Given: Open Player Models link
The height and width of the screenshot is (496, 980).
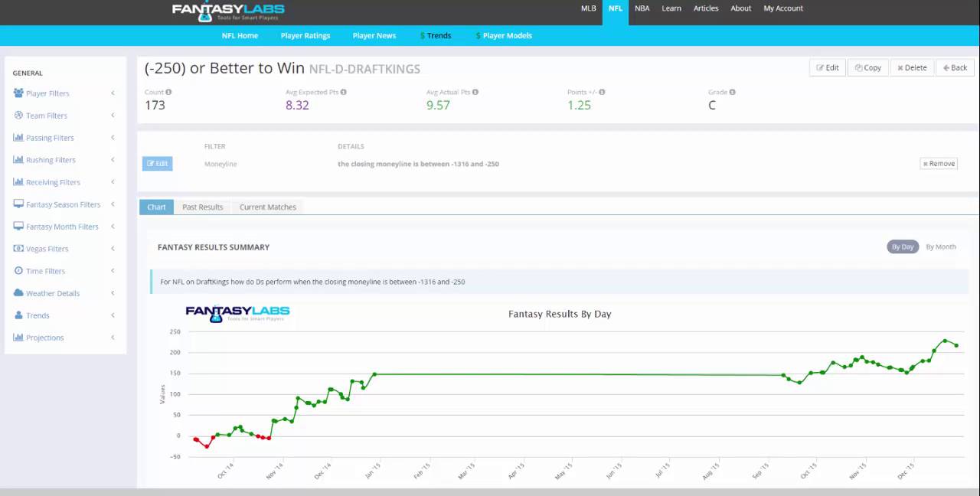Looking at the screenshot, I should coord(504,36).
